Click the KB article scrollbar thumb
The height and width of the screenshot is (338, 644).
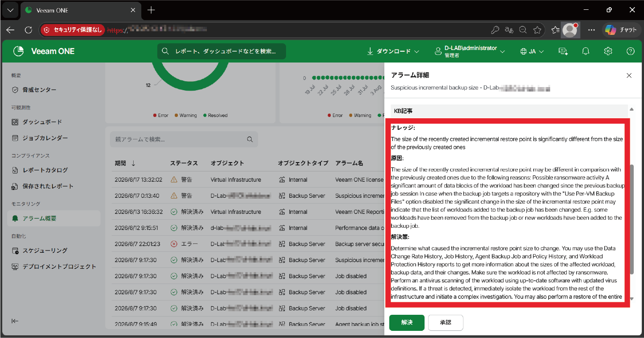tap(631, 219)
